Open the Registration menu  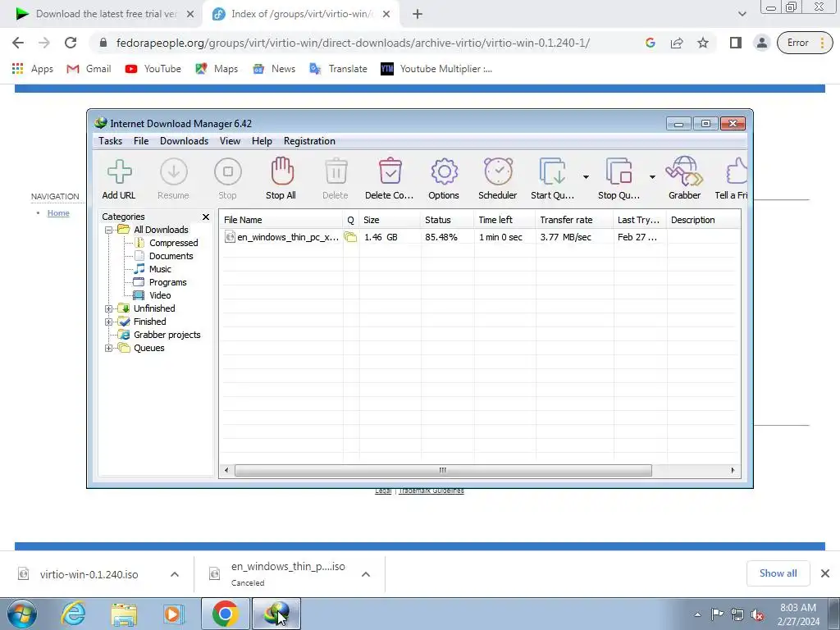pyautogui.click(x=309, y=141)
